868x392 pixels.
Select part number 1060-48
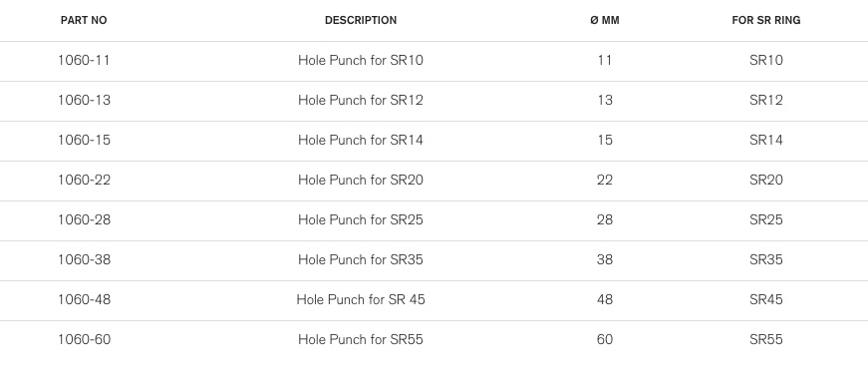(x=84, y=299)
